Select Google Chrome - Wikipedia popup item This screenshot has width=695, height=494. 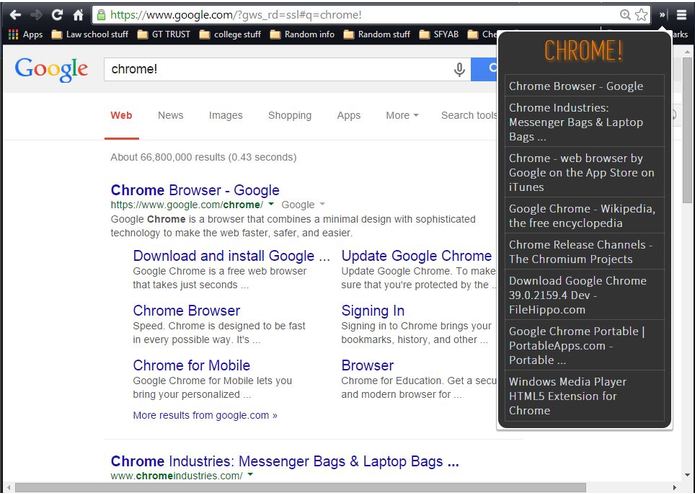click(x=584, y=216)
